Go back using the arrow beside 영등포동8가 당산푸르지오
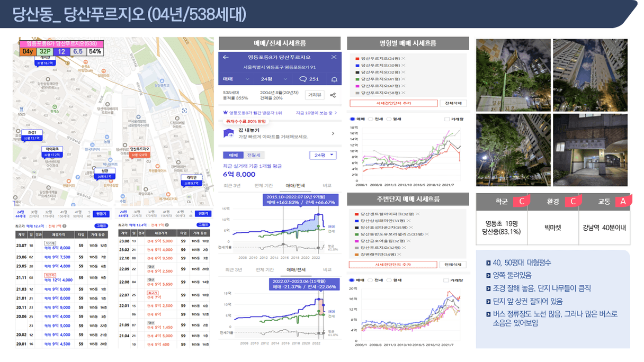The image size is (644, 362). point(226,57)
